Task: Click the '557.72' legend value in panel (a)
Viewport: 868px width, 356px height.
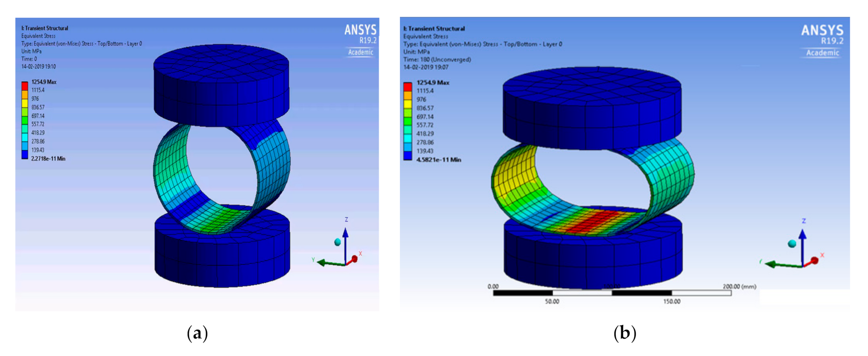Action: pyautogui.click(x=38, y=124)
